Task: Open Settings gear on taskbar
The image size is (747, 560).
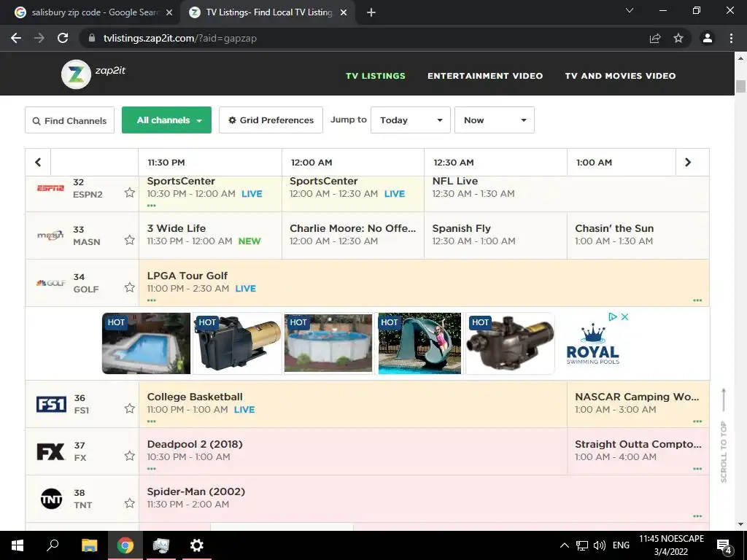Action: [x=197, y=545]
